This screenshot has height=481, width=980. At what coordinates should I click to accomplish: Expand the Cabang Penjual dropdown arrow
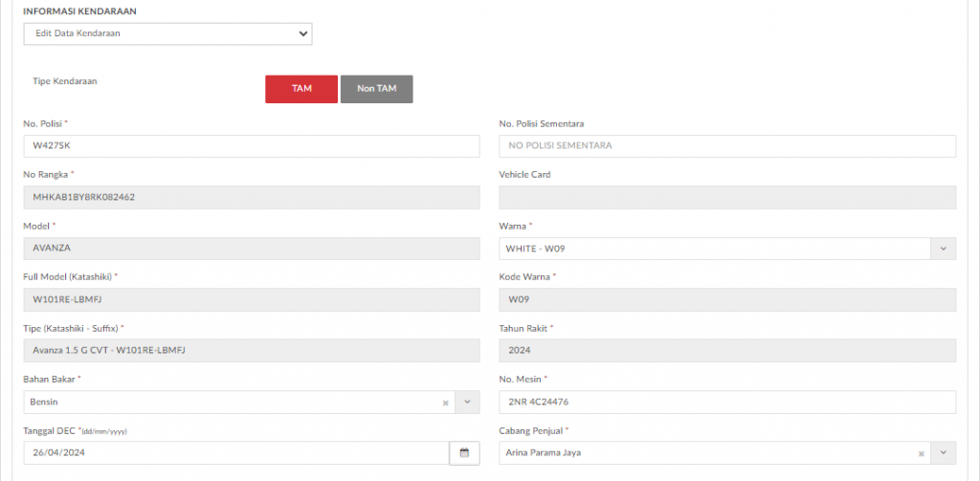943,453
